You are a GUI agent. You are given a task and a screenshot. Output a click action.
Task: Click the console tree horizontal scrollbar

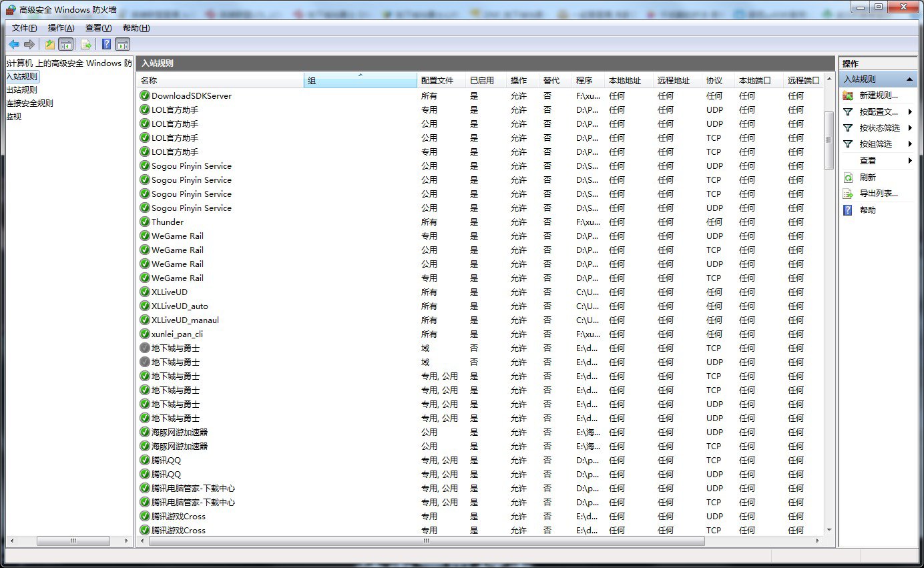[x=69, y=541]
